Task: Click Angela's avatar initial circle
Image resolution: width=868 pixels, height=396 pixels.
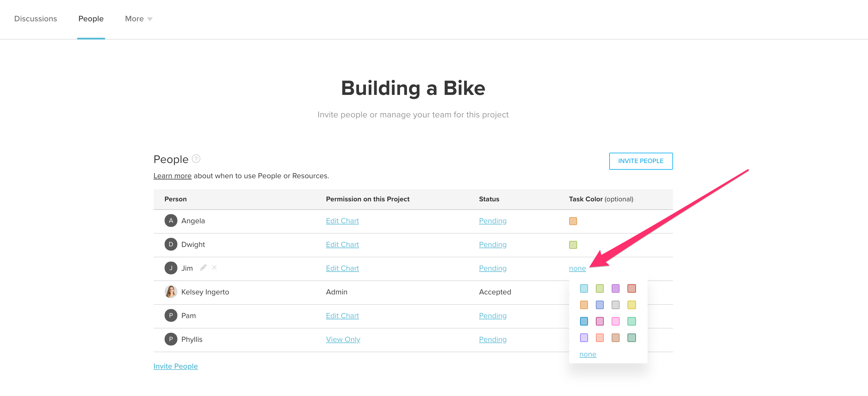Action: click(x=171, y=221)
